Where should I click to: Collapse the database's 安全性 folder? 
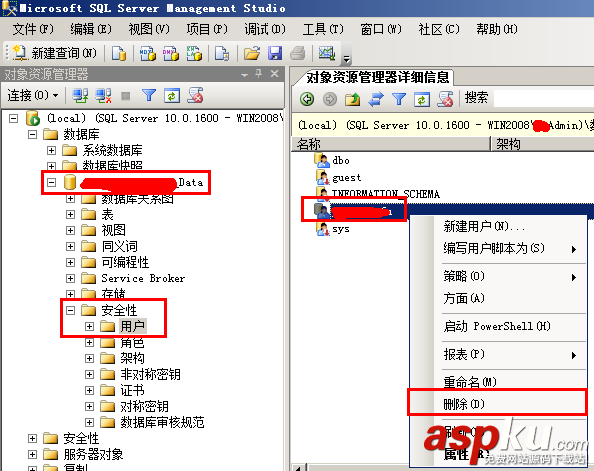click(70, 310)
